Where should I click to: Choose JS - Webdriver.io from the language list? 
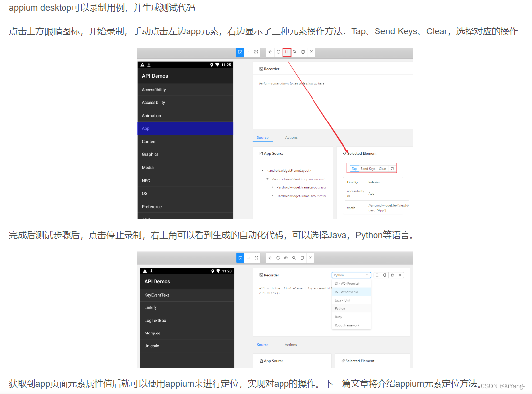tap(351, 292)
